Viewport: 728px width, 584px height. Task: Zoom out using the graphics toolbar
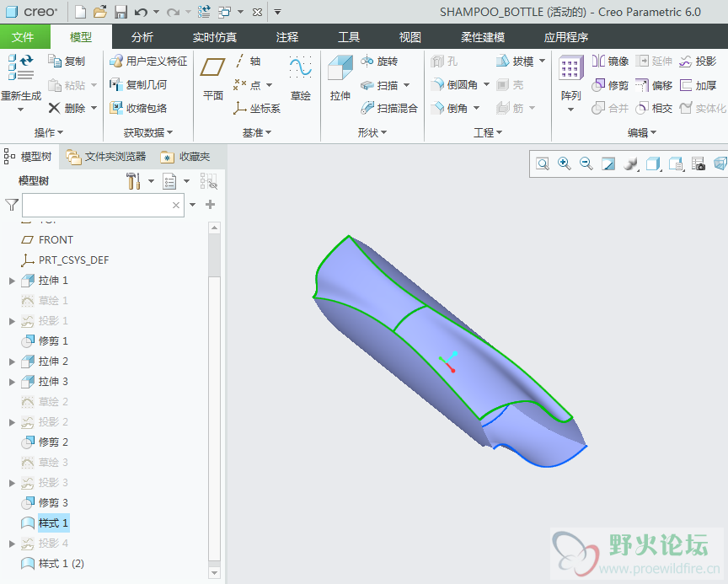pos(586,163)
